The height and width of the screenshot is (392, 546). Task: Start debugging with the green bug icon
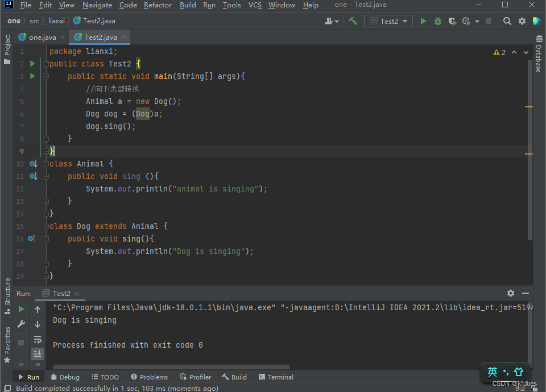[437, 21]
